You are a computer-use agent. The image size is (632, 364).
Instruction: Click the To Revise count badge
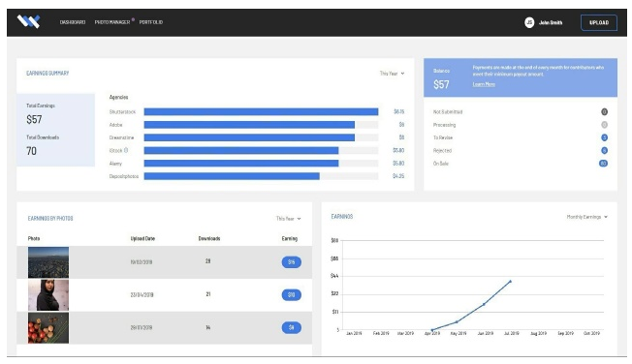[x=604, y=137]
